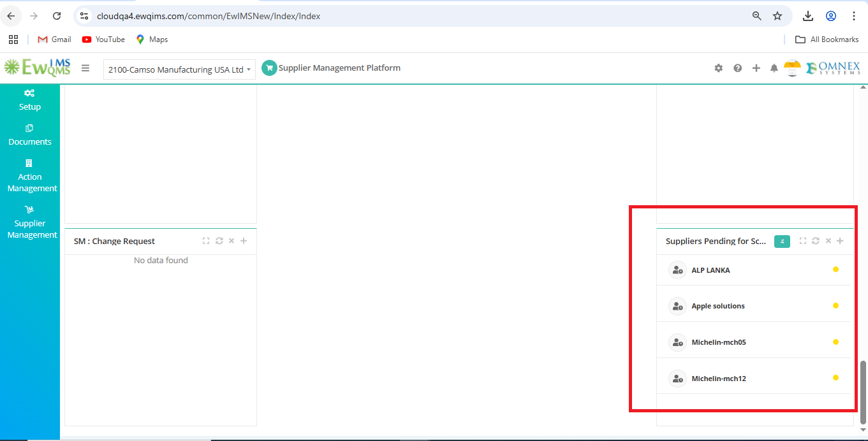Click yellow status dot for Apple solutions
Image resolution: width=868 pixels, height=441 pixels.
coord(835,305)
